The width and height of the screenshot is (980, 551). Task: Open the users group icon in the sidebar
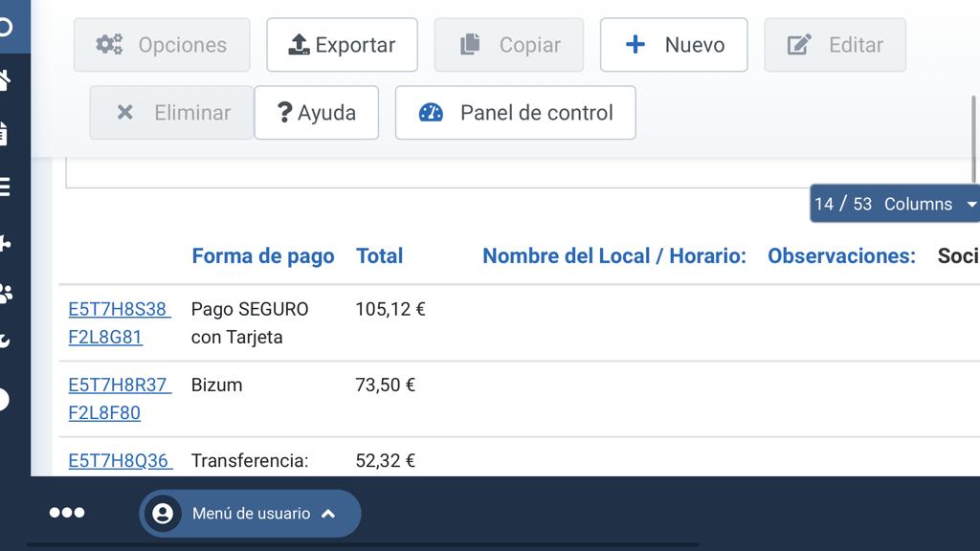6,293
